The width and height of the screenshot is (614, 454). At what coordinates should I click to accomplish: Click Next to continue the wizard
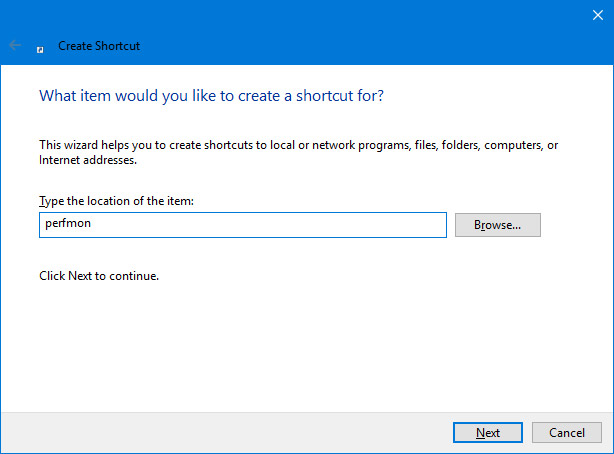[x=488, y=432]
